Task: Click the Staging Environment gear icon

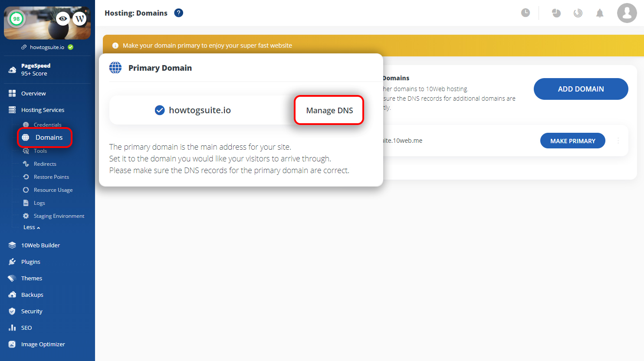Action: point(26,216)
